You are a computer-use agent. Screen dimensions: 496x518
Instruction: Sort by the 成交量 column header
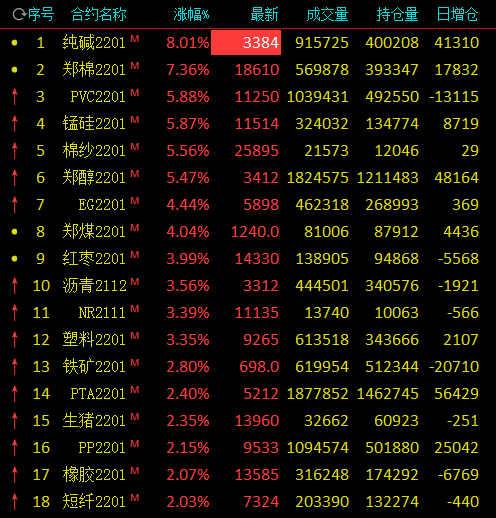pyautogui.click(x=327, y=15)
